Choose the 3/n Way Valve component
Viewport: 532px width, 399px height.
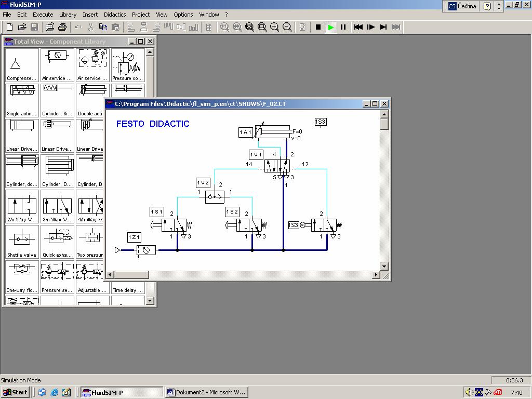(x=57, y=206)
